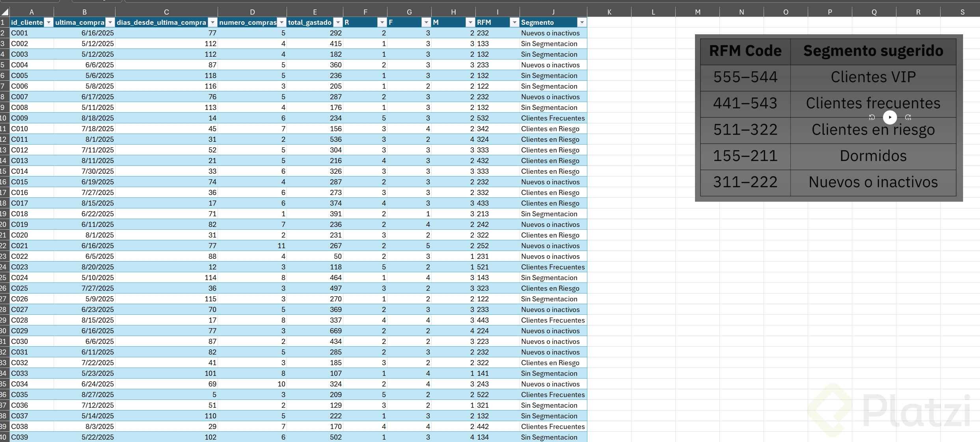Select column N header
This screenshot has width=980, height=442.
coord(742,12)
